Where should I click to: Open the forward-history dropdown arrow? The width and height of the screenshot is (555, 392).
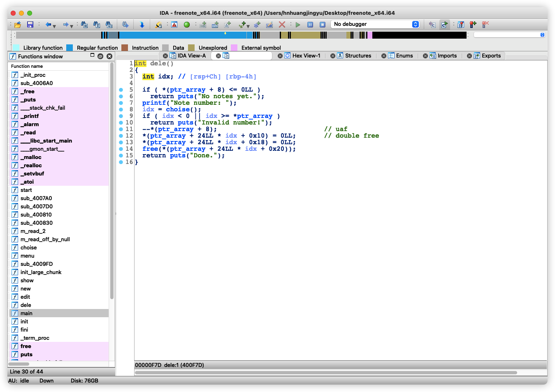pyautogui.click(x=72, y=26)
